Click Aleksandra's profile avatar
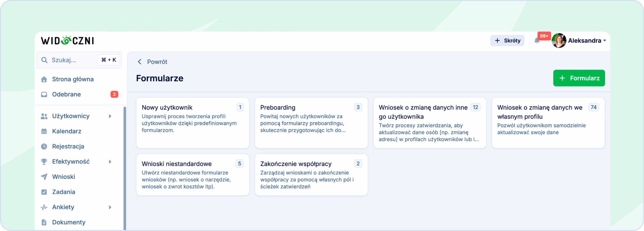 click(x=559, y=41)
